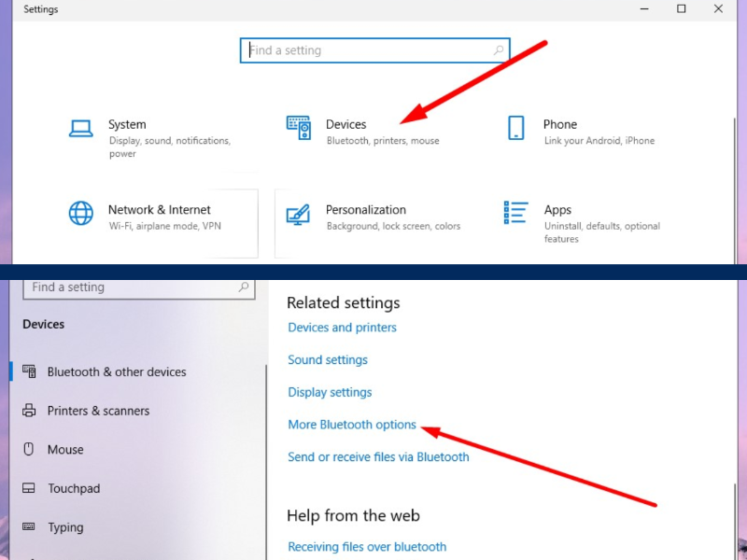Click the Bluetooth & other devices sidebar icon

click(x=29, y=371)
